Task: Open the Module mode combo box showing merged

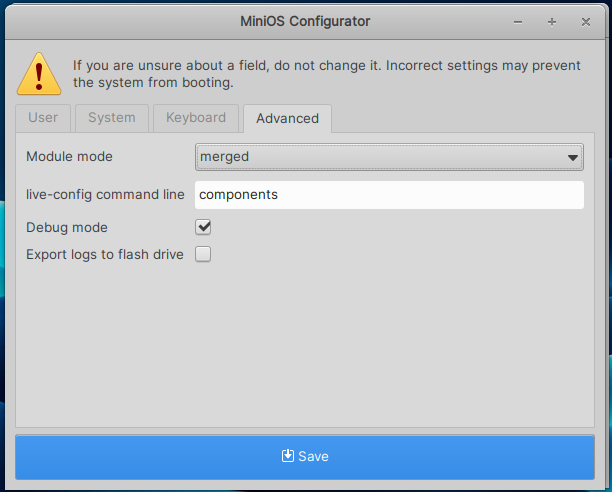Action: coord(380,157)
